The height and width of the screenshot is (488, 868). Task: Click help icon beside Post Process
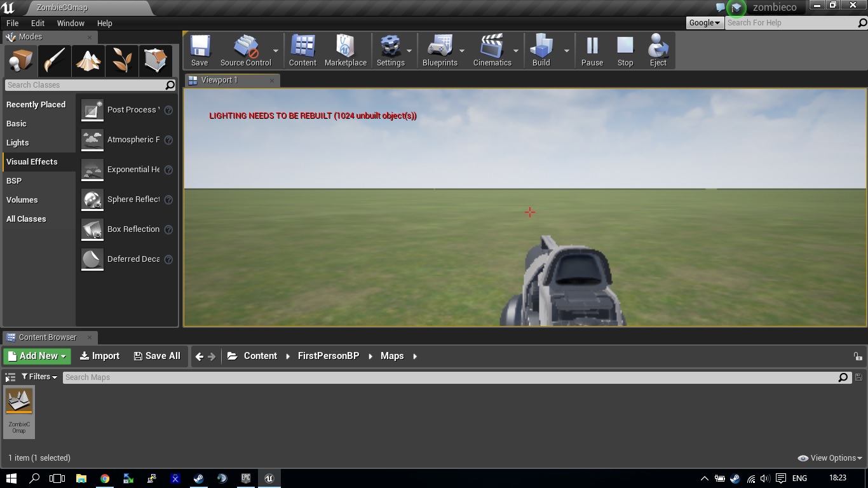pos(168,110)
